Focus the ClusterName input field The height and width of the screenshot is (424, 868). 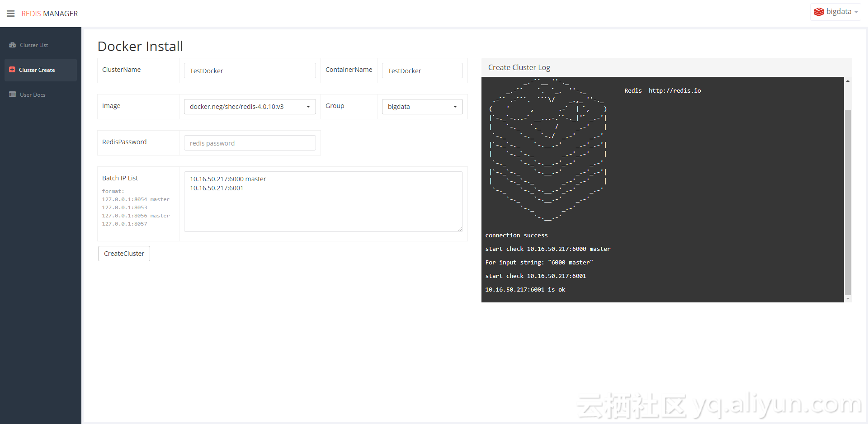click(x=250, y=71)
